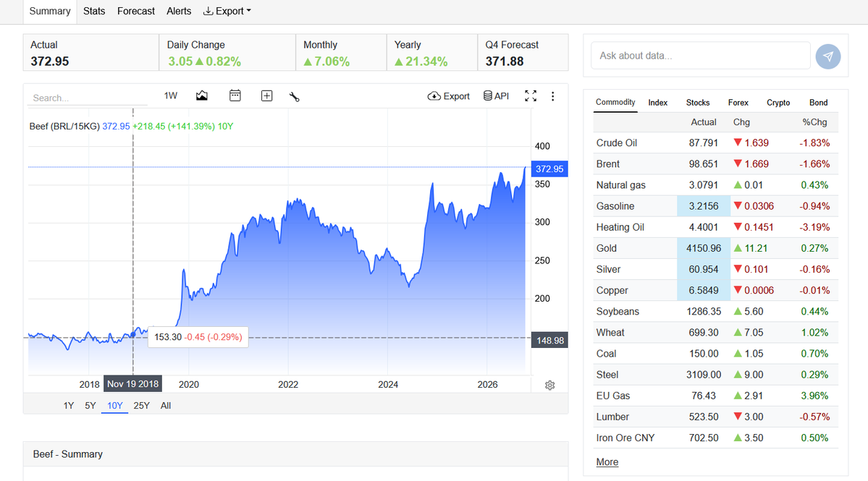Open the Gold commodity link
Screen dimensions: 868x481
point(606,248)
